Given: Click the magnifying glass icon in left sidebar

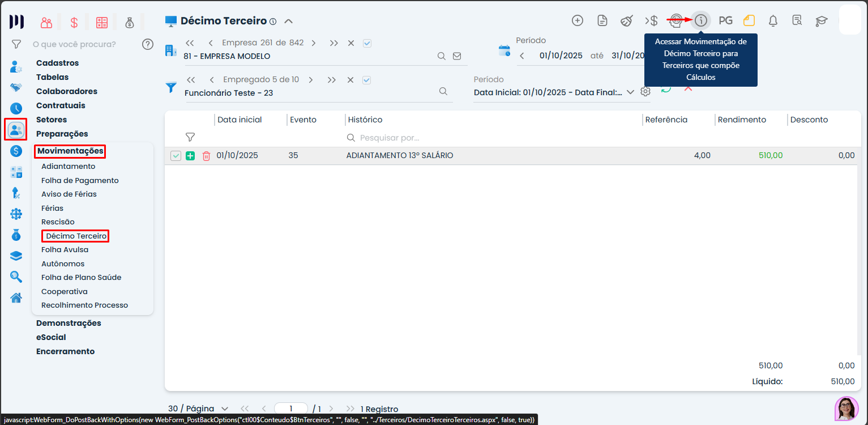Looking at the screenshot, I should click(x=16, y=277).
